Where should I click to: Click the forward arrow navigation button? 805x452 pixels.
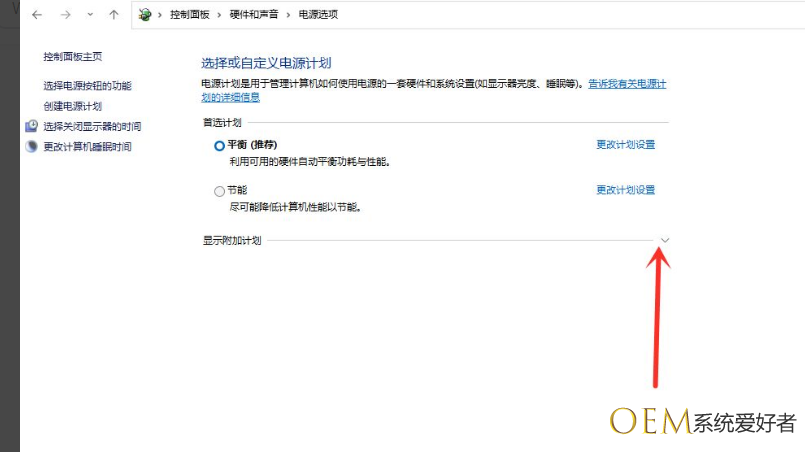pyautogui.click(x=65, y=15)
